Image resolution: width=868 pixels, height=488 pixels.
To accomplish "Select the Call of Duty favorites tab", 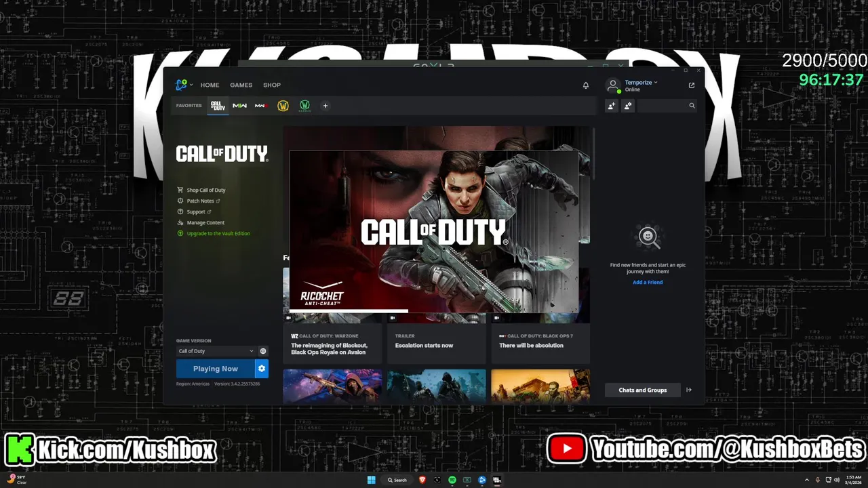I will click(218, 106).
